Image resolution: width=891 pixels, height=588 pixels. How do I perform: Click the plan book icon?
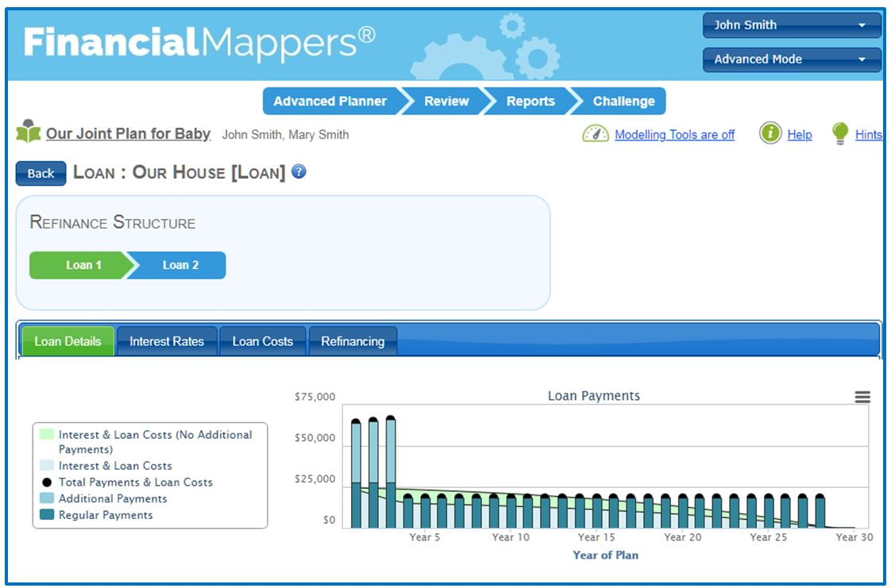28,132
